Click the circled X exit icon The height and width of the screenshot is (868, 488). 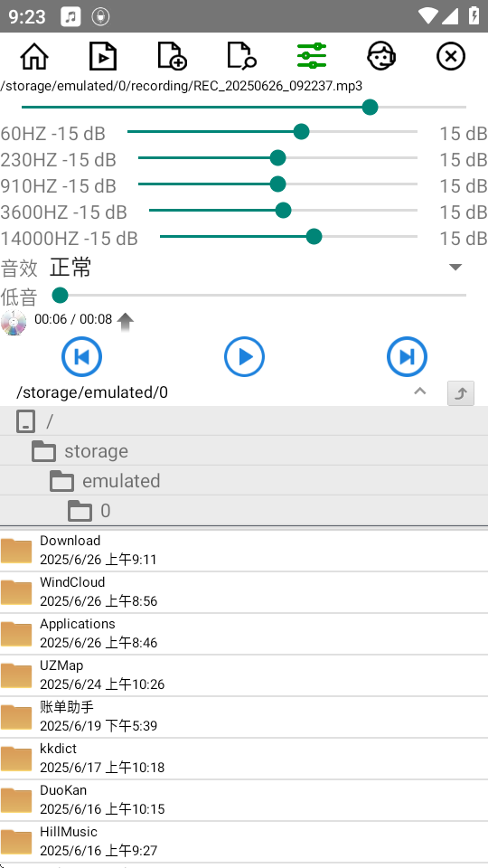click(450, 56)
